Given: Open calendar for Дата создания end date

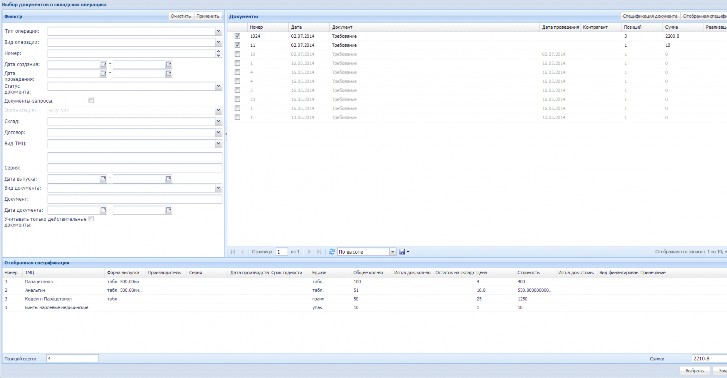Looking at the screenshot, I should point(168,64).
